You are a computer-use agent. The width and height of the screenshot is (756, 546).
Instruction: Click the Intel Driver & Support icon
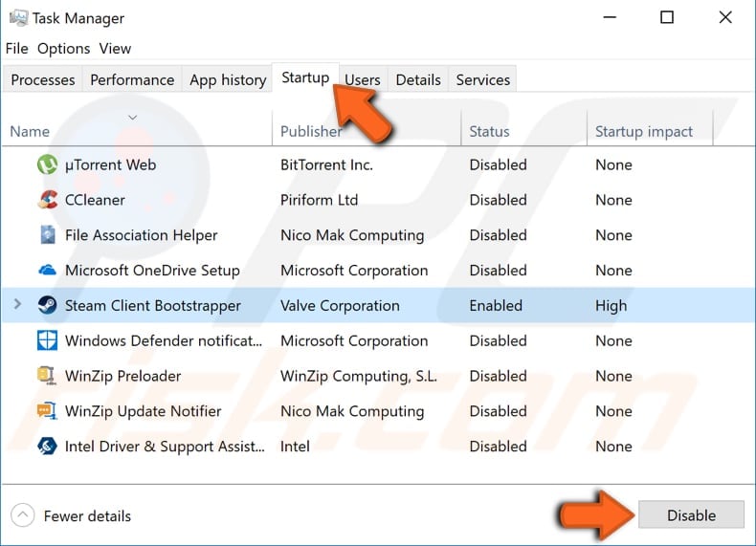pos(47,447)
